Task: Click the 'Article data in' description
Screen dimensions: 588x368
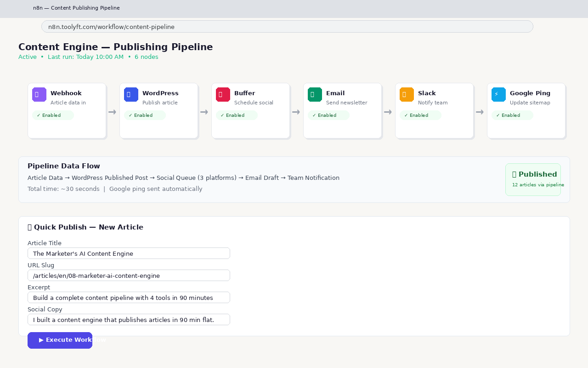Action: [x=68, y=103]
